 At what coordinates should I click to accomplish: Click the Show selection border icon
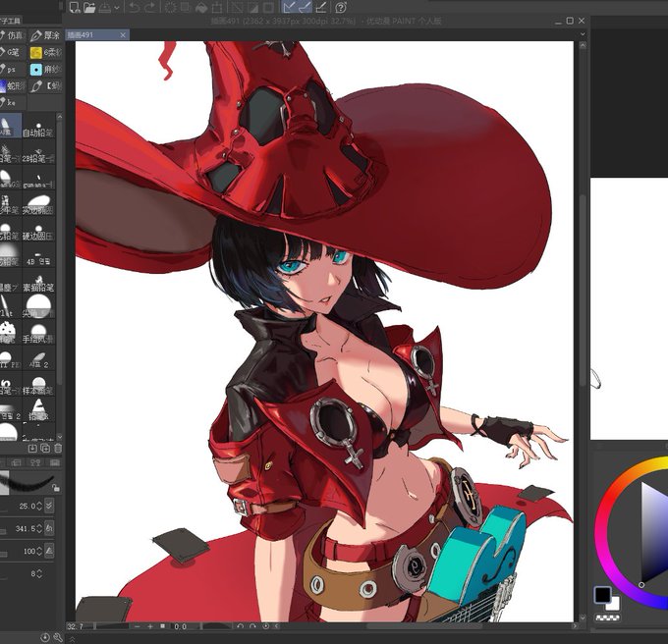(268, 7)
